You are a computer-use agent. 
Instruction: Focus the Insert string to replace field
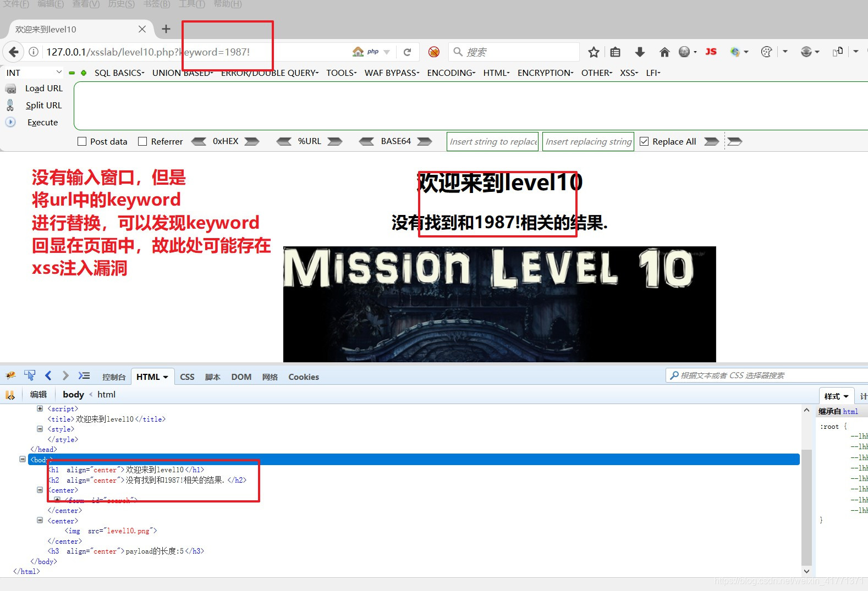coord(493,141)
